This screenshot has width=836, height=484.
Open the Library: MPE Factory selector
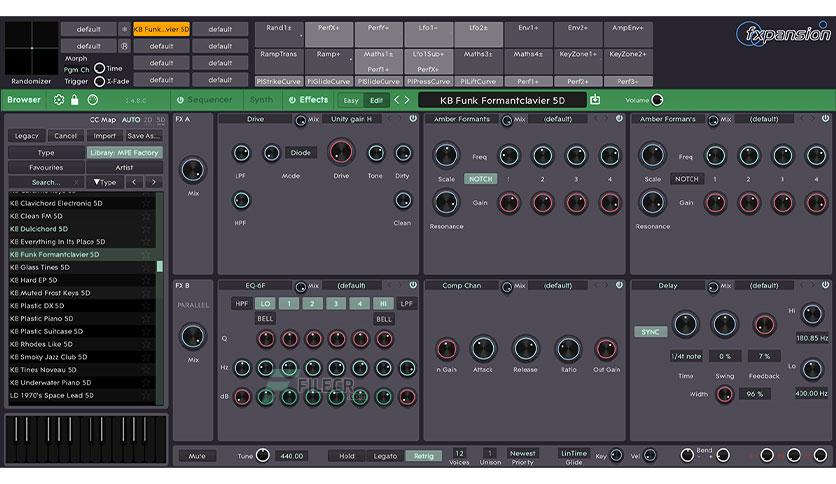pos(124,152)
